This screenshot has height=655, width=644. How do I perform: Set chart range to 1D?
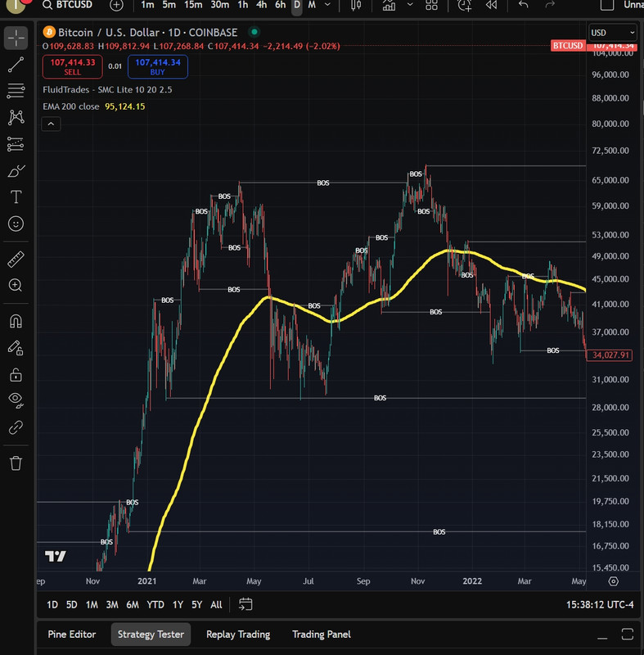[52, 604]
